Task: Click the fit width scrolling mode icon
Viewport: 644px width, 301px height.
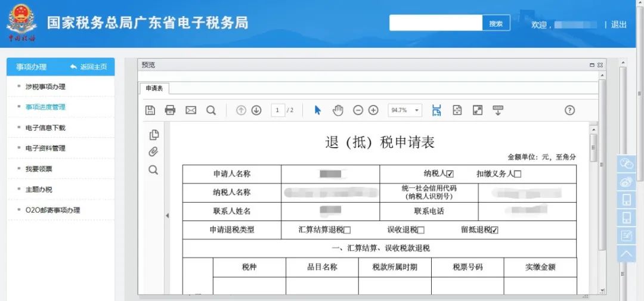Action: pos(436,110)
